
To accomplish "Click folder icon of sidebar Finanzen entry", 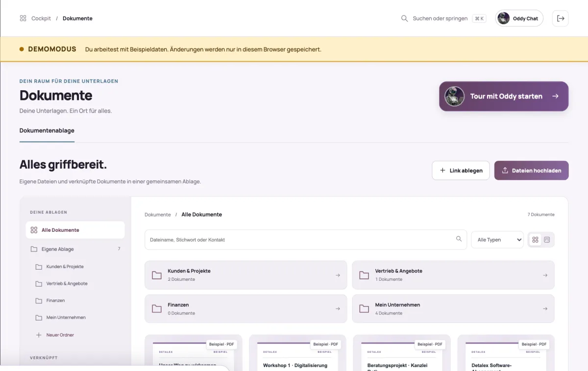I will click(x=39, y=300).
